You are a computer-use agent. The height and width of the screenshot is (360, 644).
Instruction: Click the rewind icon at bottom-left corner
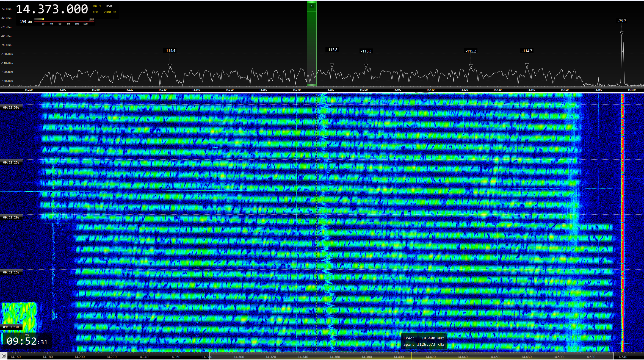[4, 356]
